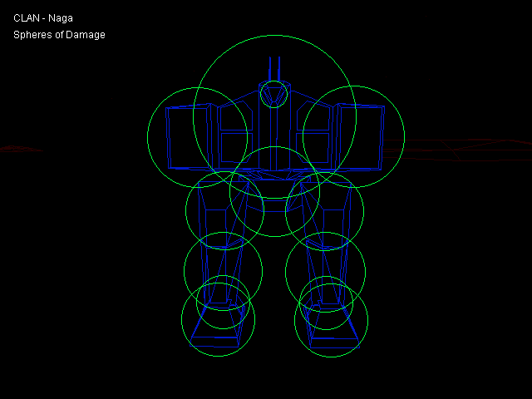The width and height of the screenshot is (532, 399).
Task: Click the "CLAN - Naga" title text
Action: coord(43,18)
